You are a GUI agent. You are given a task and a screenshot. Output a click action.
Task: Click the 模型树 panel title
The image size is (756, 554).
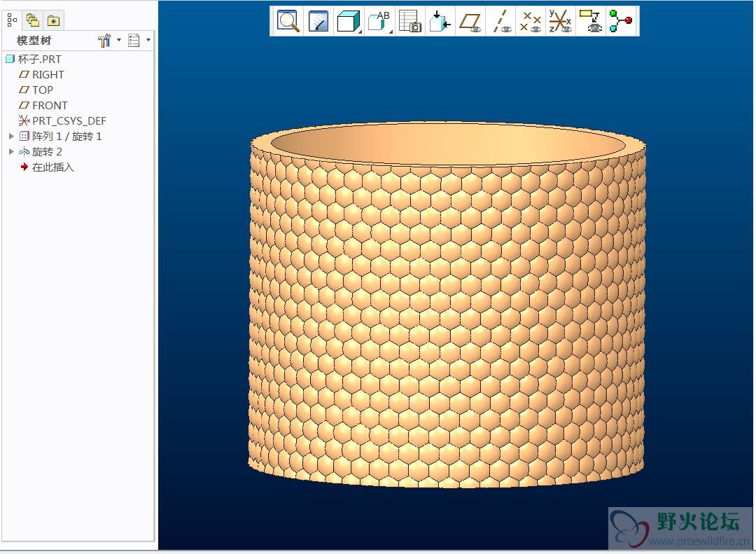34,41
